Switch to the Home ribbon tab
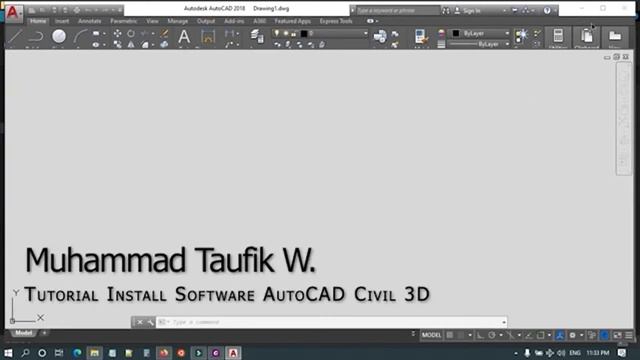 coord(38,21)
